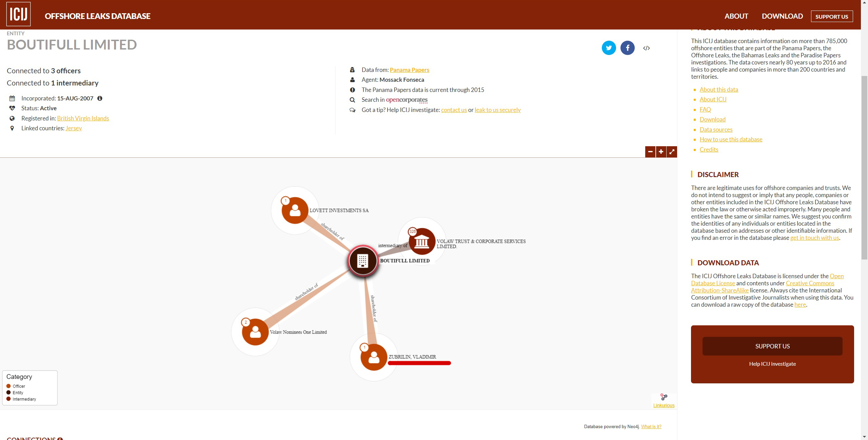Click the contact us link
This screenshot has height=440, width=868.
click(x=454, y=110)
